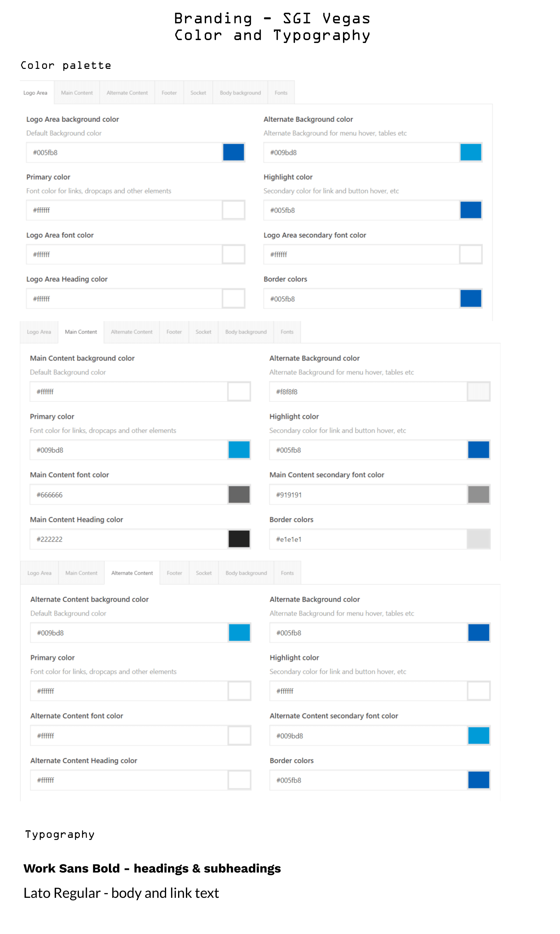
Task: Edit the #f8f8f8 alternate background hex field
Action: tap(367, 392)
